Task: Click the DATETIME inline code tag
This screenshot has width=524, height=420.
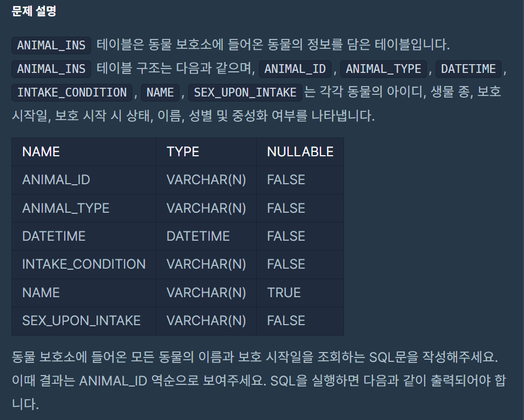Action: 468,69
